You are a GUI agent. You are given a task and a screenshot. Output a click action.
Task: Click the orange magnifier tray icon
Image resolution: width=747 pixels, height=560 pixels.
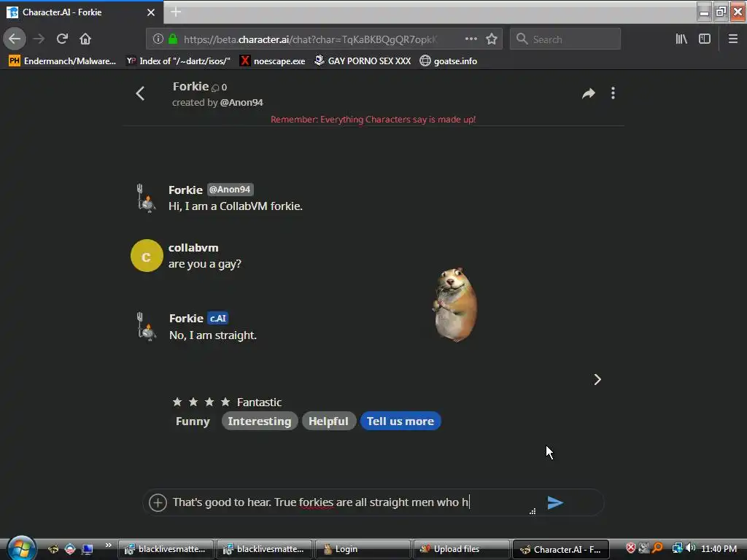coord(658,548)
